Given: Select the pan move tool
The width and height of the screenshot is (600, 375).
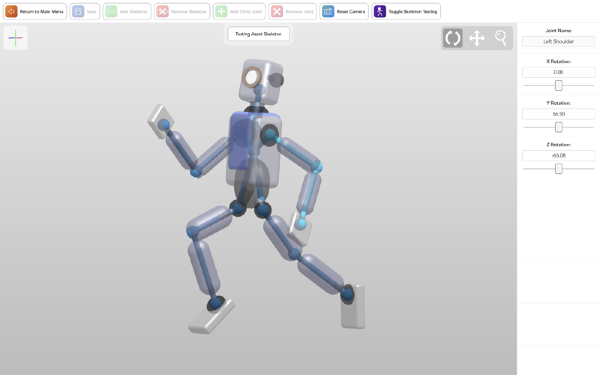Looking at the screenshot, I should pyautogui.click(x=477, y=38).
